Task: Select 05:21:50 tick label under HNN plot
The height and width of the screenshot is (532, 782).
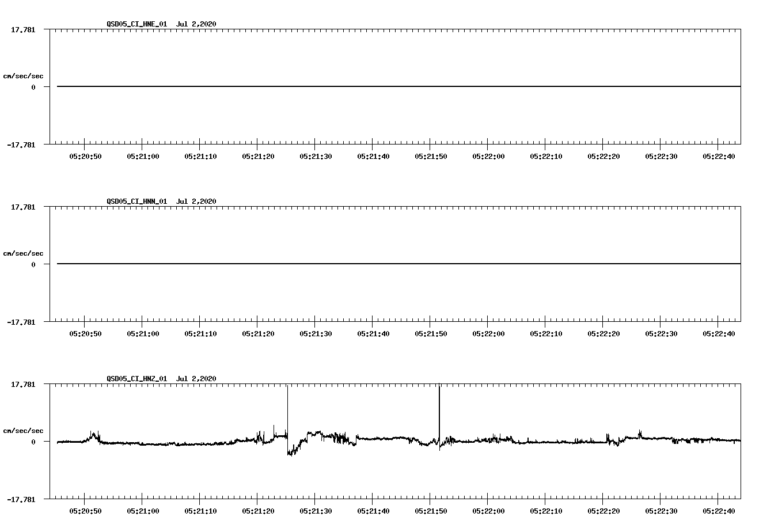Action: click(x=431, y=334)
